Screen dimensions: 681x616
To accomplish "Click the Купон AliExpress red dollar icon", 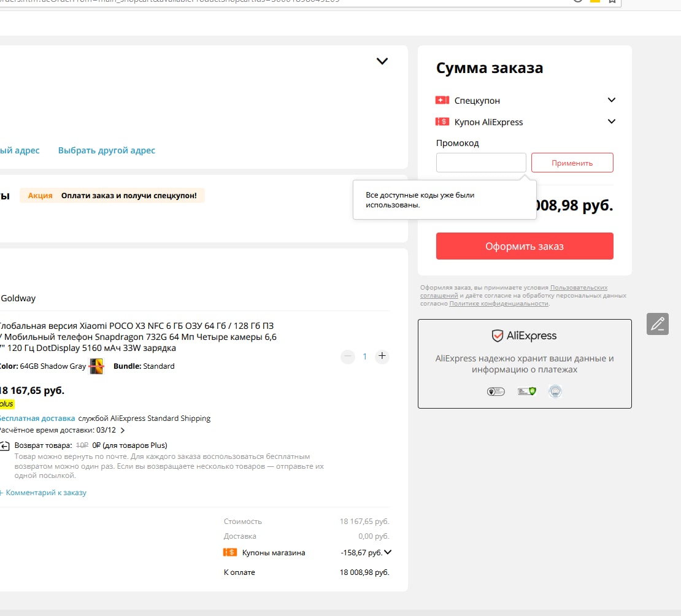I will (x=442, y=121).
